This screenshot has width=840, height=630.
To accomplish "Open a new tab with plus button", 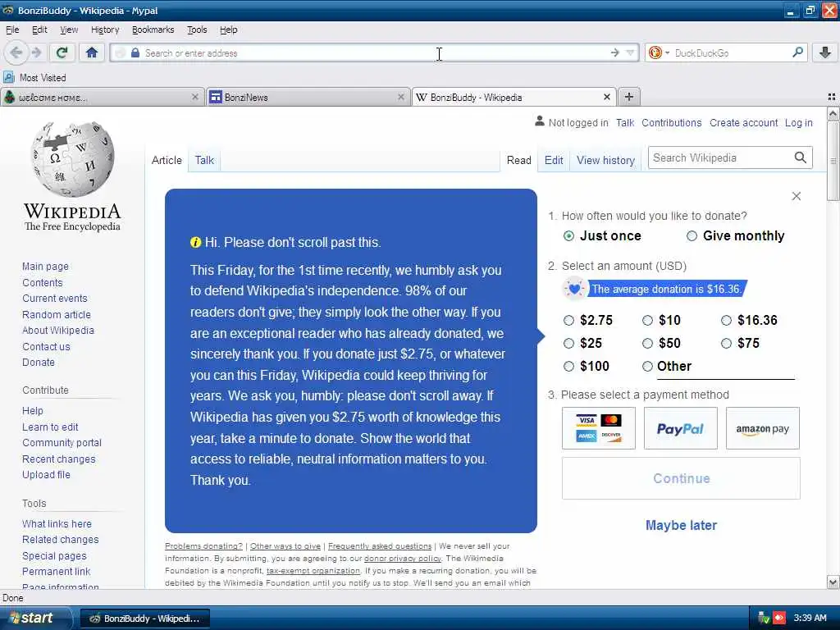I will [629, 97].
